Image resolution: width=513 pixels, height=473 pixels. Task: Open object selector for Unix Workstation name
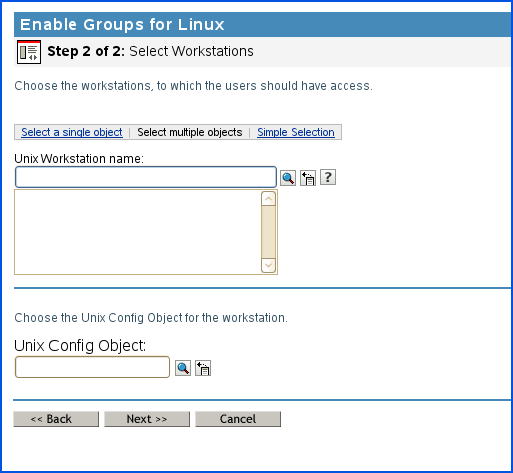[288, 178]
